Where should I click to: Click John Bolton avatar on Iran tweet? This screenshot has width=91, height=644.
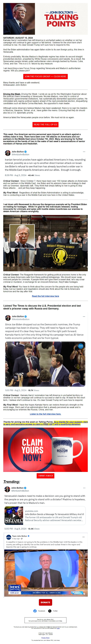(8, 153)
